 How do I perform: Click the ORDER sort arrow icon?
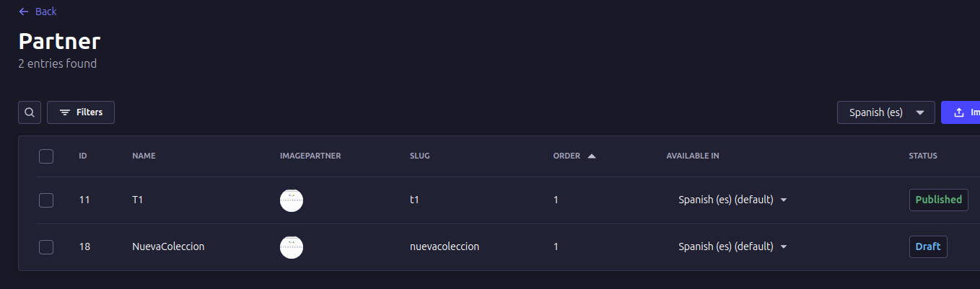(592, 156)
